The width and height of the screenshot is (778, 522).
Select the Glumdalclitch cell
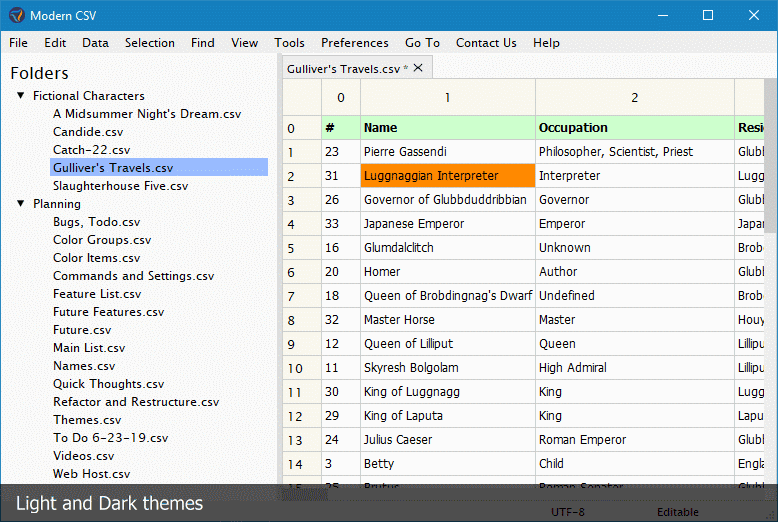(x=448, y=248)
